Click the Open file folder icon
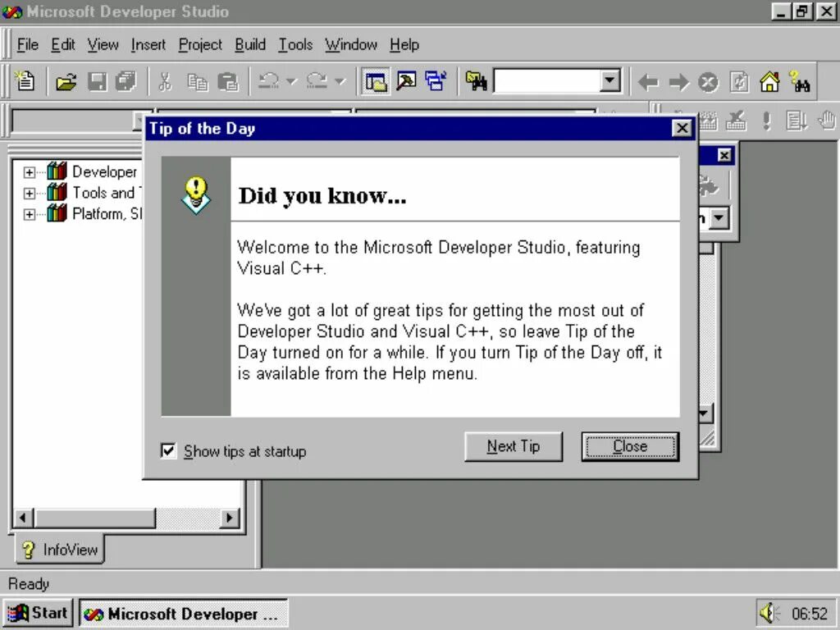 66,82
